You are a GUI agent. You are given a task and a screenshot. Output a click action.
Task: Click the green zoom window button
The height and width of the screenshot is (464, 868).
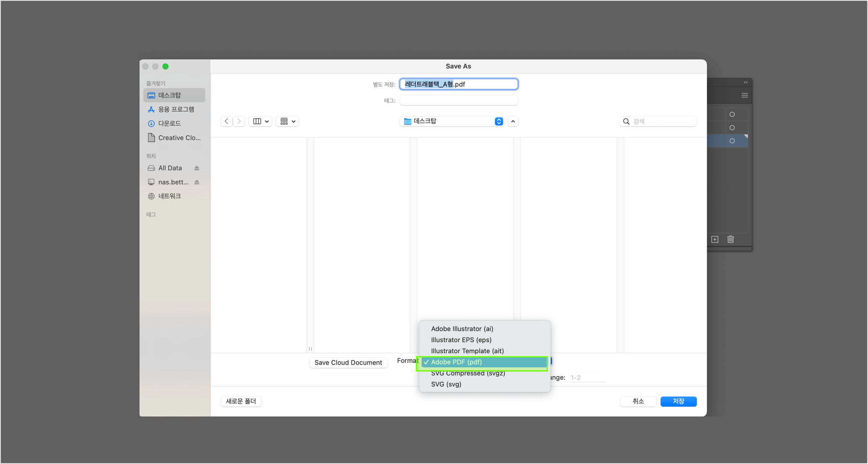tap(166, 66)
